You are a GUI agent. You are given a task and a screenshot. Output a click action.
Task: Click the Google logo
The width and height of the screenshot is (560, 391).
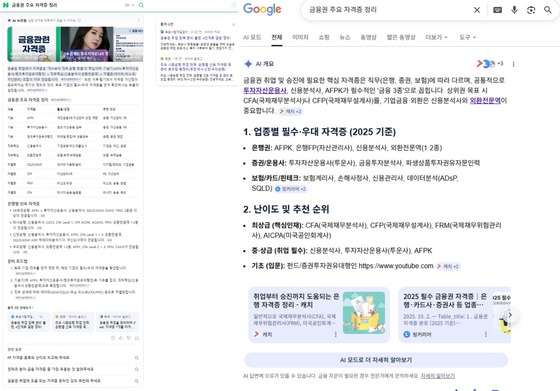pyautogui.click(x=262, y=10)
